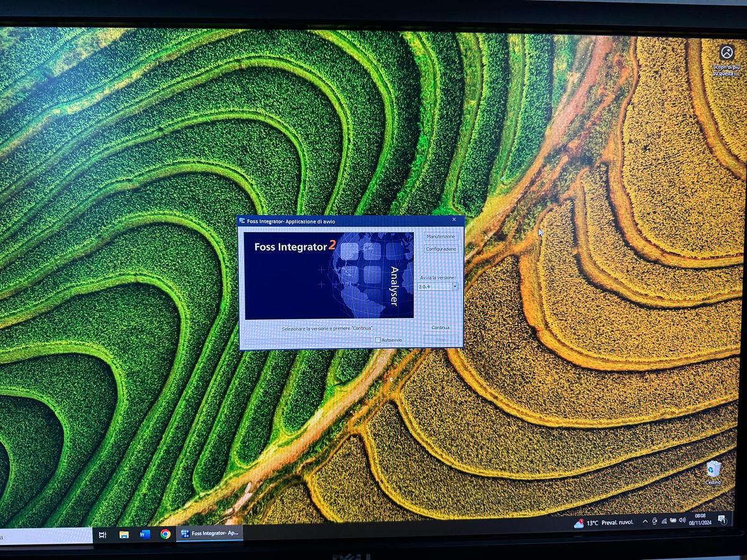Click the Foss Integrator title bar icon
Image resolution: width=747 pixels, height=560 pixels.
click(x=242, y=221)
